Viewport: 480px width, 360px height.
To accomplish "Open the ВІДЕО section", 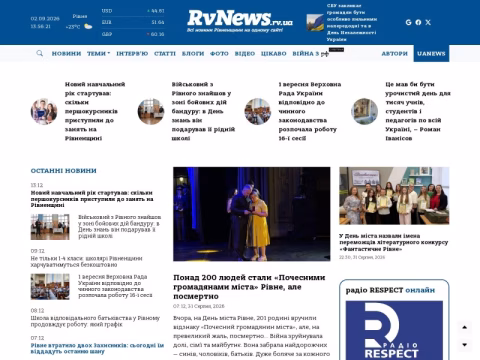I will click(245, 53).
